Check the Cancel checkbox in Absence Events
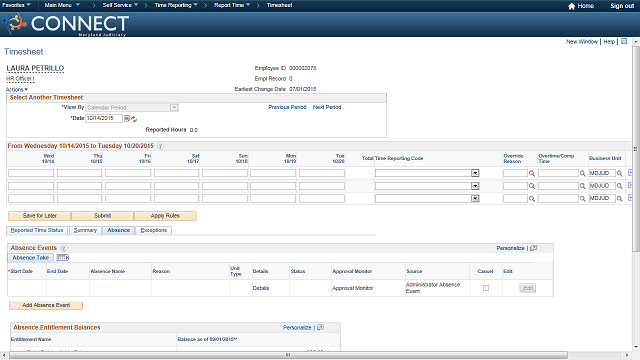The height and width of the screenshot is (360, 640). point(486,288)
